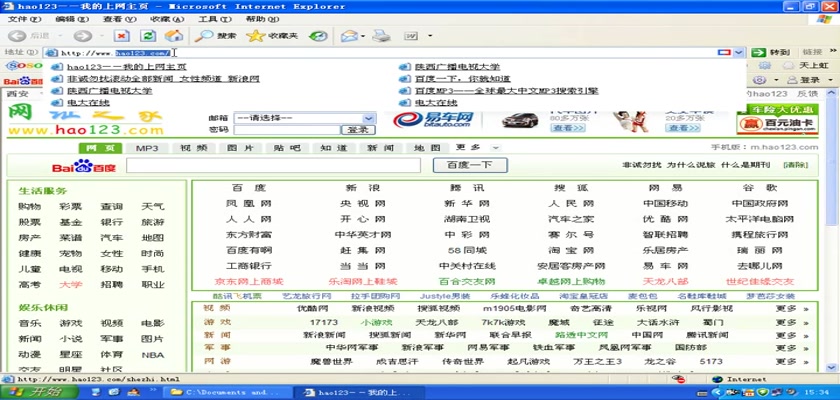Select the 图片 search tab

click(240, 148)
